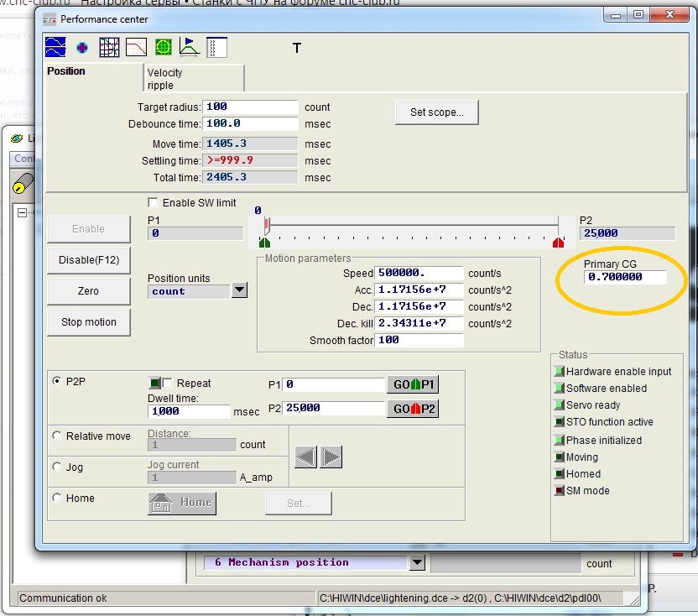Select the Home radio button
698x616 pixels.
pos(56,498)
